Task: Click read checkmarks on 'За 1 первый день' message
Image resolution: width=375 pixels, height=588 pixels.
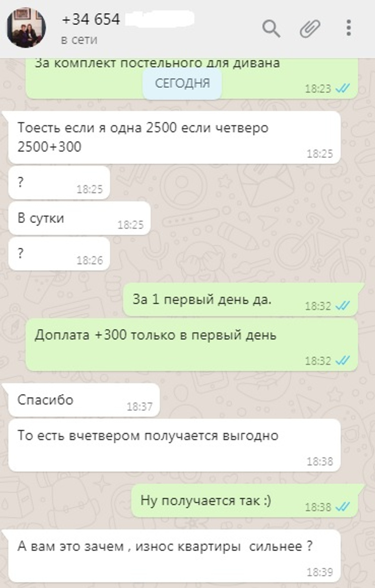Action: (343, 306)
